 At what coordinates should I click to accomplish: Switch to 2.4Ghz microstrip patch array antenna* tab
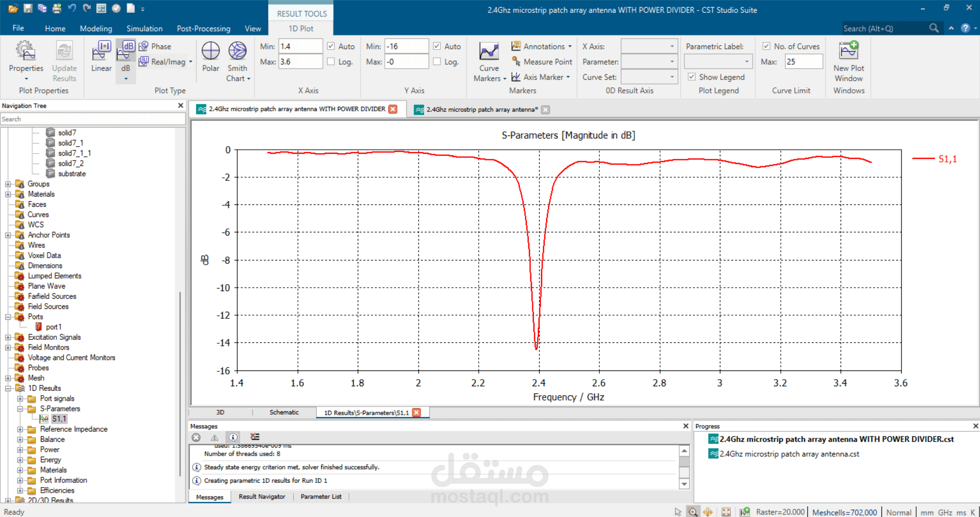click(x=482, y=109)
